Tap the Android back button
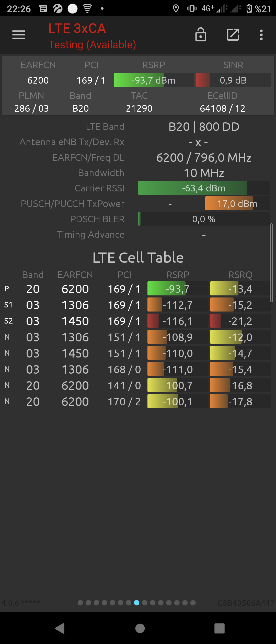 [x=60, y=628]
